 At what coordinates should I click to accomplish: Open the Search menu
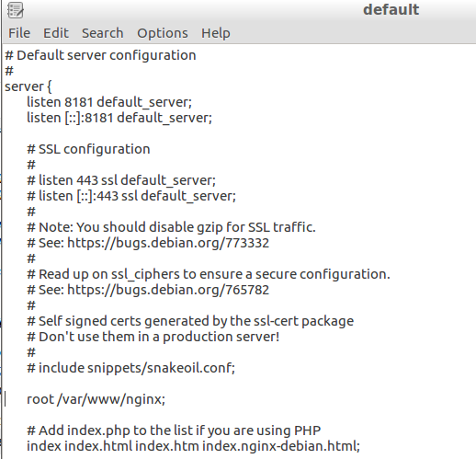103,33
